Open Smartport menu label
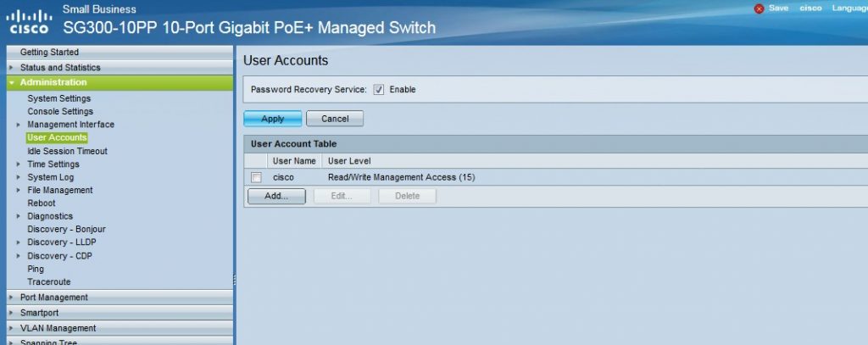This screenshot has width=868, height=345. 39,313
